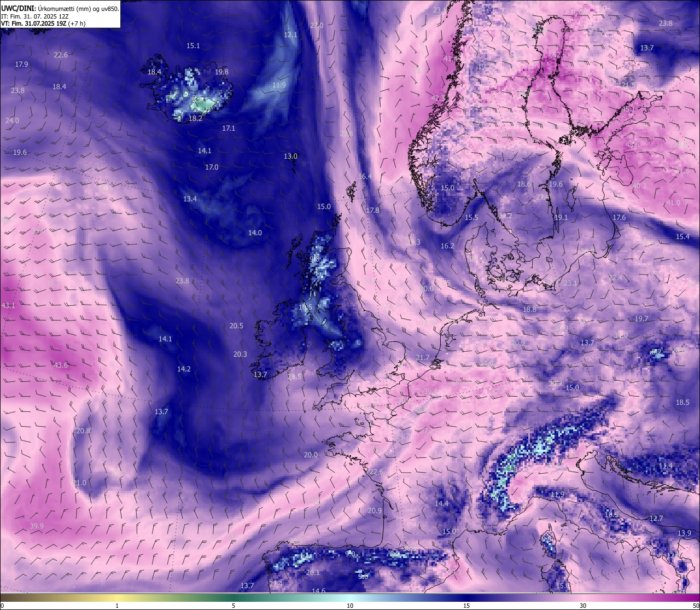This screenshot has height=610, width=700.
Task: Click the value '17.1' south-east of Iceland
Action: pos(229,129)
